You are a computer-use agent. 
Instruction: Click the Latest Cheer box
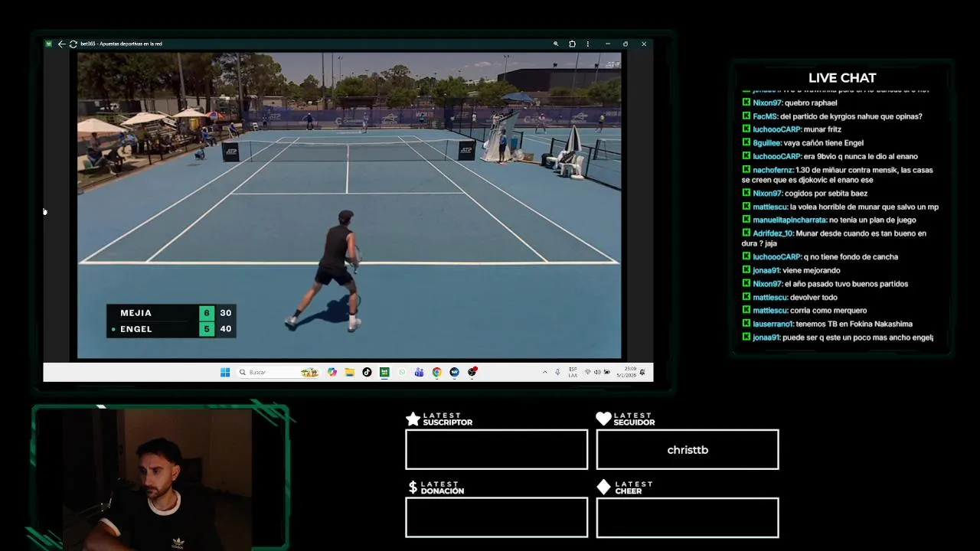pyautogui.click(x=688, y=517)
